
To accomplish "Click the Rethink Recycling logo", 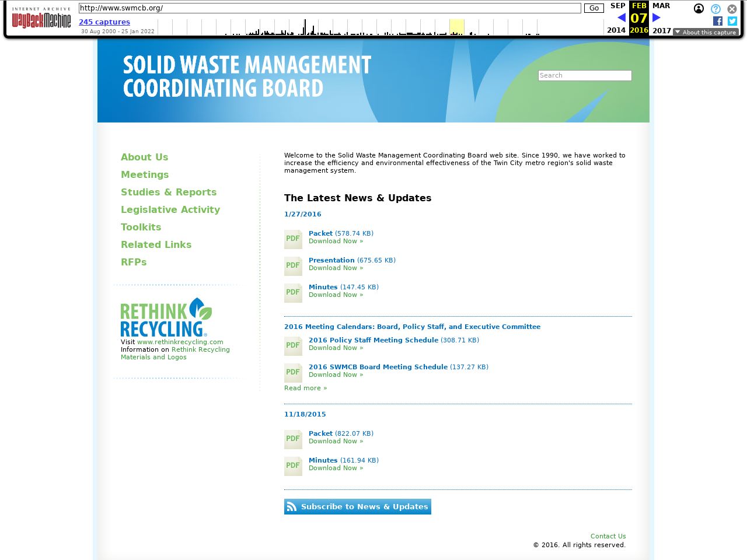I will 166,317.
